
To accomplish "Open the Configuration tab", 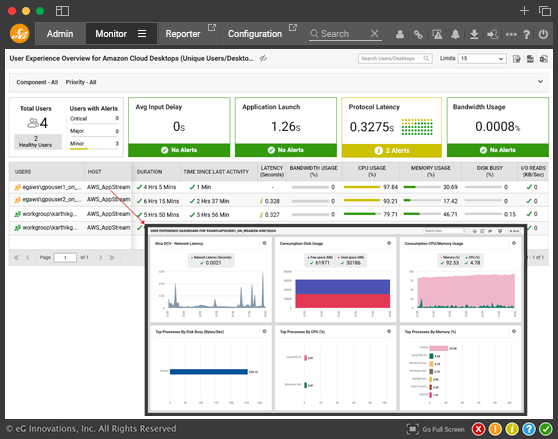I will point(255,34).
